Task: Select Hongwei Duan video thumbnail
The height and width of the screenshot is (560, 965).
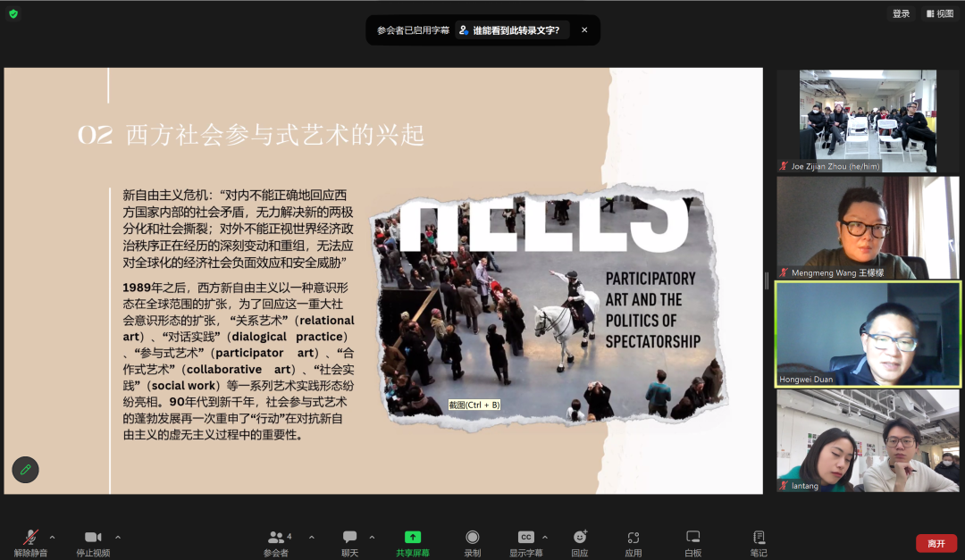Action: 868,334
